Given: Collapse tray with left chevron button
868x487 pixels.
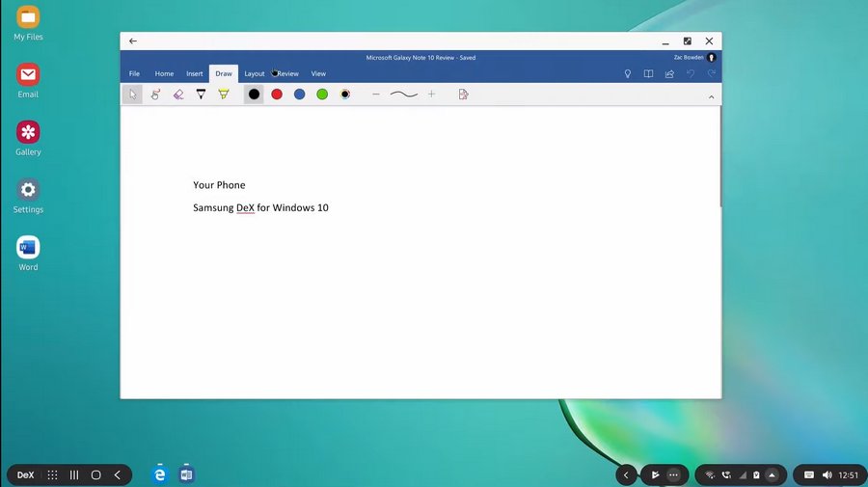Looking at the screenshot, I should 626,474.
